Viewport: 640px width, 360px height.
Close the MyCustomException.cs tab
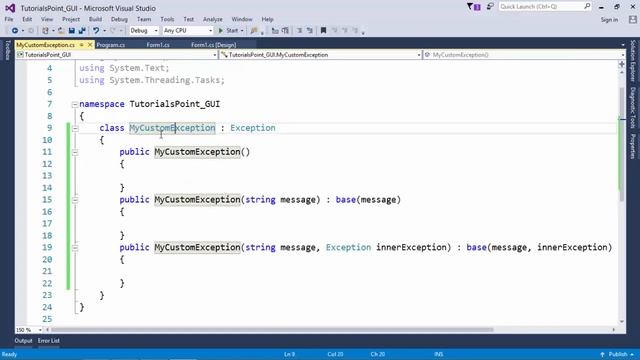[x=90, y=45]
